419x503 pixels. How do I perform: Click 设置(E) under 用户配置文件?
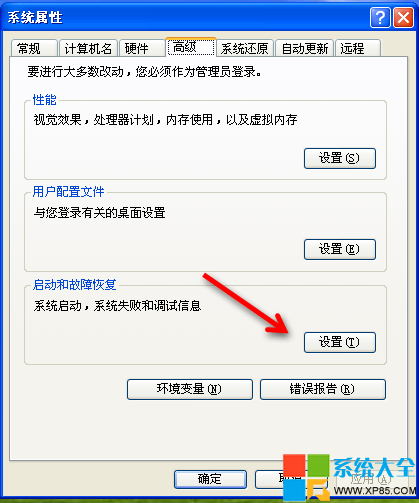pyautogui.click(x=340, y=249)
